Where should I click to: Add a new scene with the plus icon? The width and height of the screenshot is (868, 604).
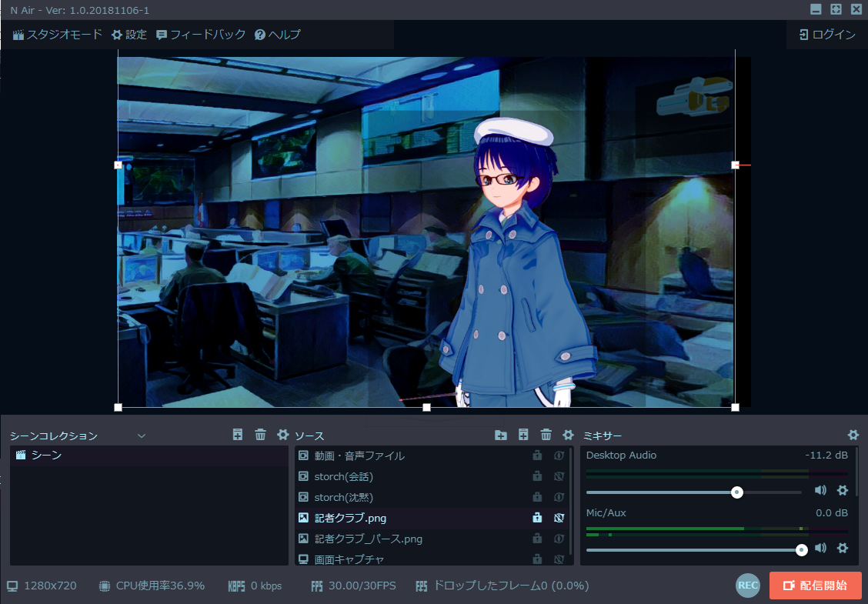[x=238, y=435]
